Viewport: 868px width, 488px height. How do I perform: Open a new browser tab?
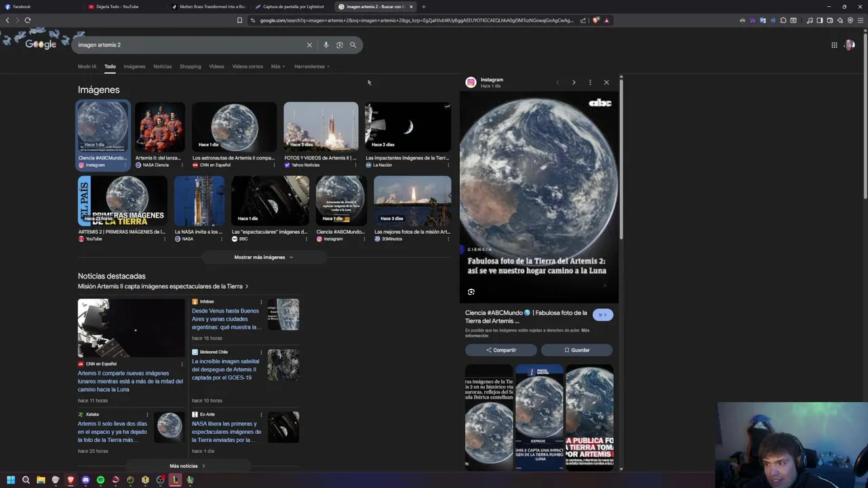423,7
